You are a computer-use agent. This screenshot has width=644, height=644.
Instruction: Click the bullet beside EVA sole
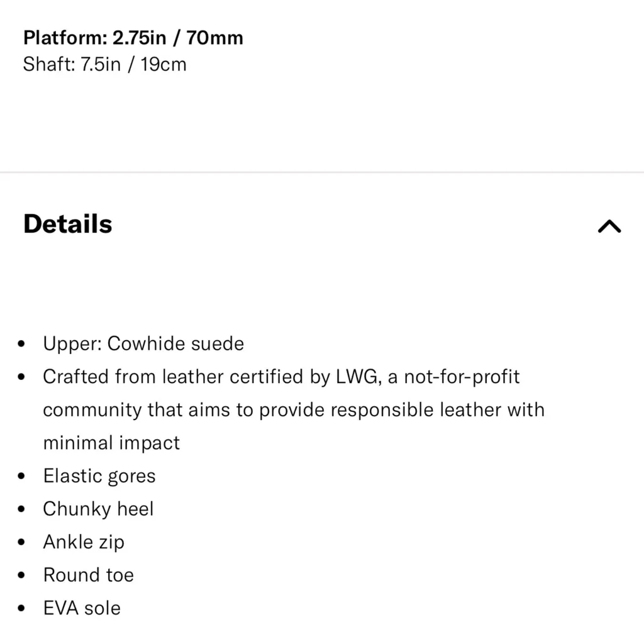[x=23, y=608]
